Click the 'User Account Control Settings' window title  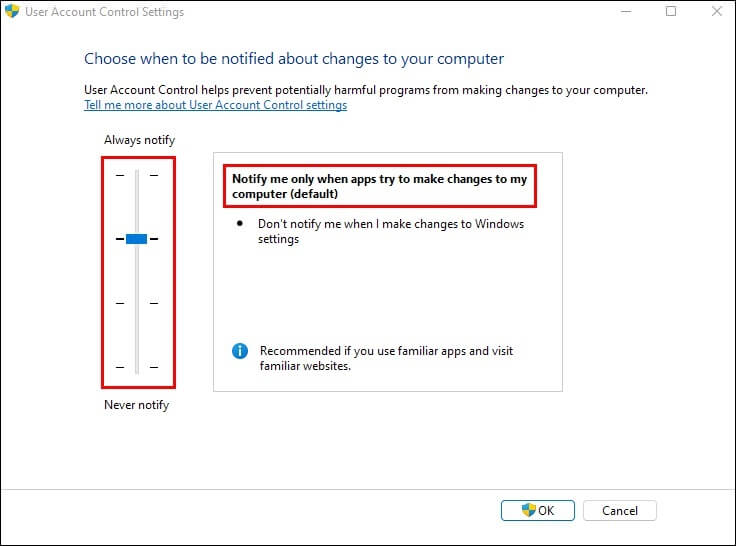[105, 12]
